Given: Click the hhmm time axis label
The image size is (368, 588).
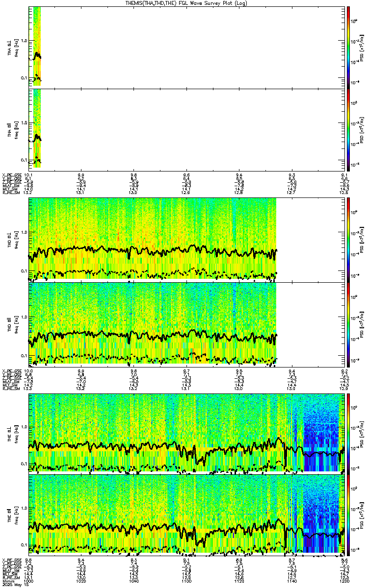Looking at the screenshot, I should tap(7, 581).
